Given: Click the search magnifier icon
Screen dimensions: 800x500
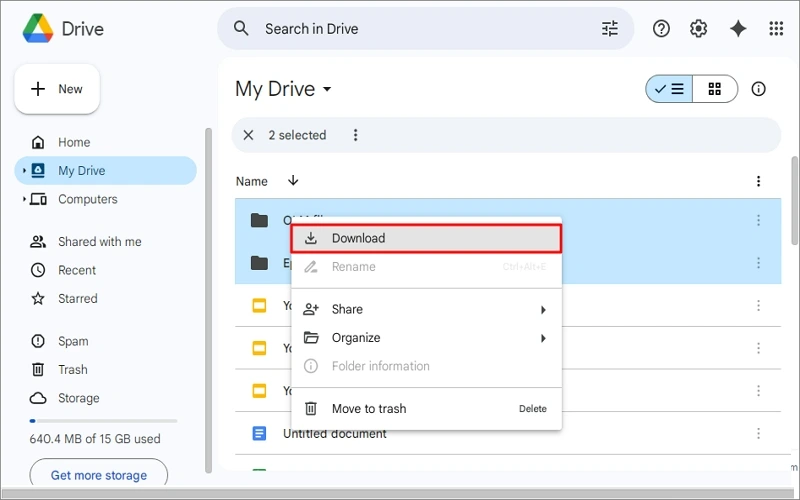Looking at the screenshot, I should coord(241,29).
